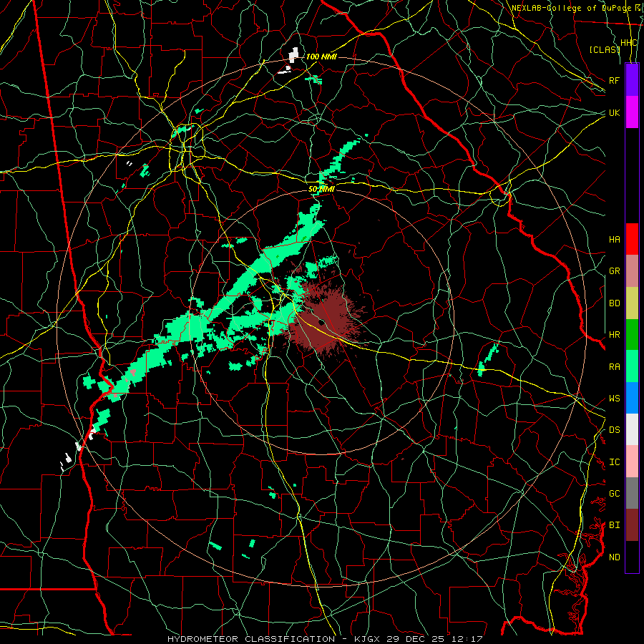Click the GR legend label
Viewport: 644px width, 644px height.
coord(614,271)
